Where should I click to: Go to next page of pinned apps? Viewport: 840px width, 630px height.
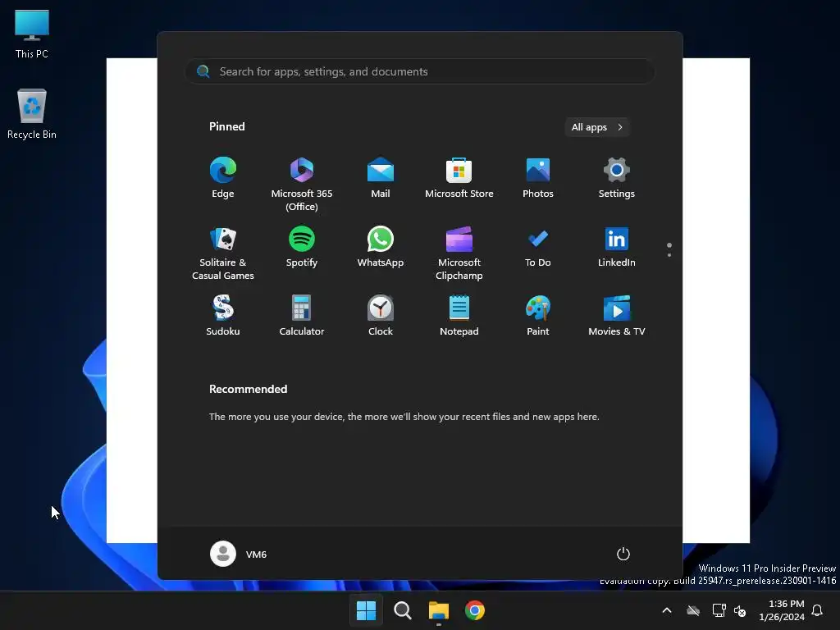[x=669, y=255]
